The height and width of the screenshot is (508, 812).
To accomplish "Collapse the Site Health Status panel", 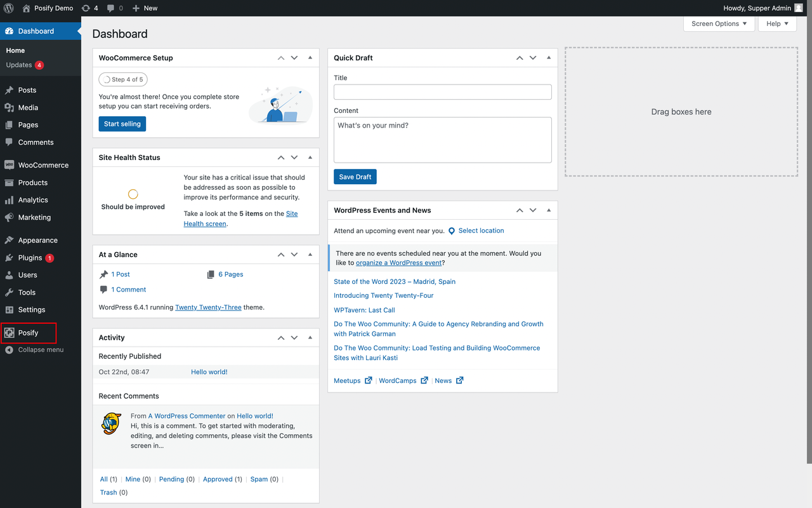I will tap(310, 157).
